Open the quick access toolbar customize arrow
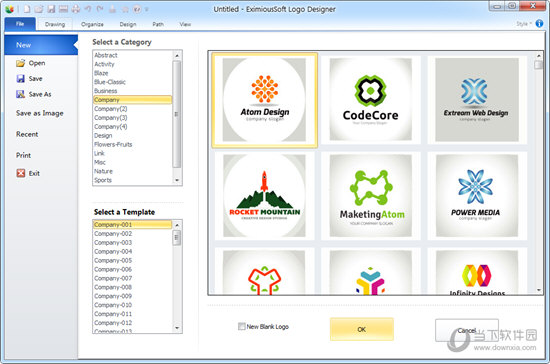This screenshot has height=364, width=550. [x=147, y=9]
